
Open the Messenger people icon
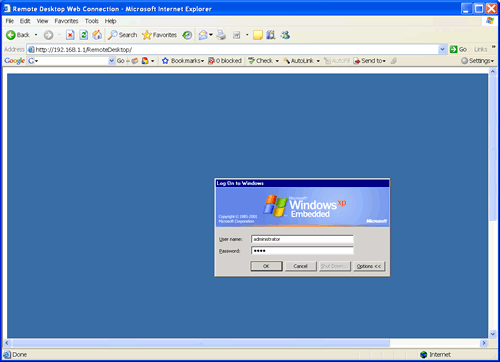[285, 35]
